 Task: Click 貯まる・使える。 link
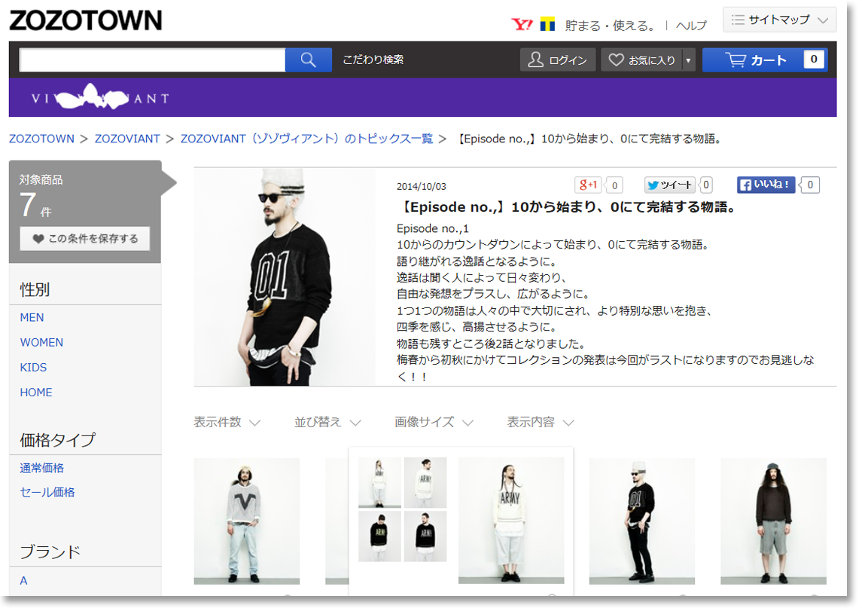[611, 26]
